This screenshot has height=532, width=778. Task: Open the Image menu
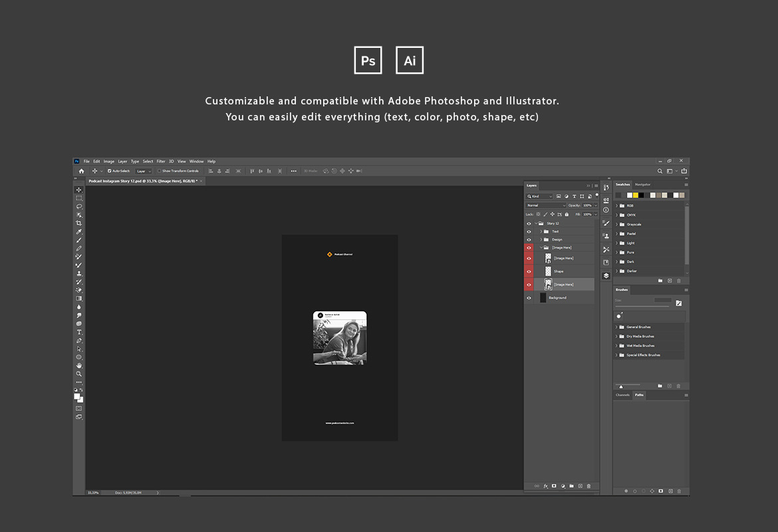108,162
